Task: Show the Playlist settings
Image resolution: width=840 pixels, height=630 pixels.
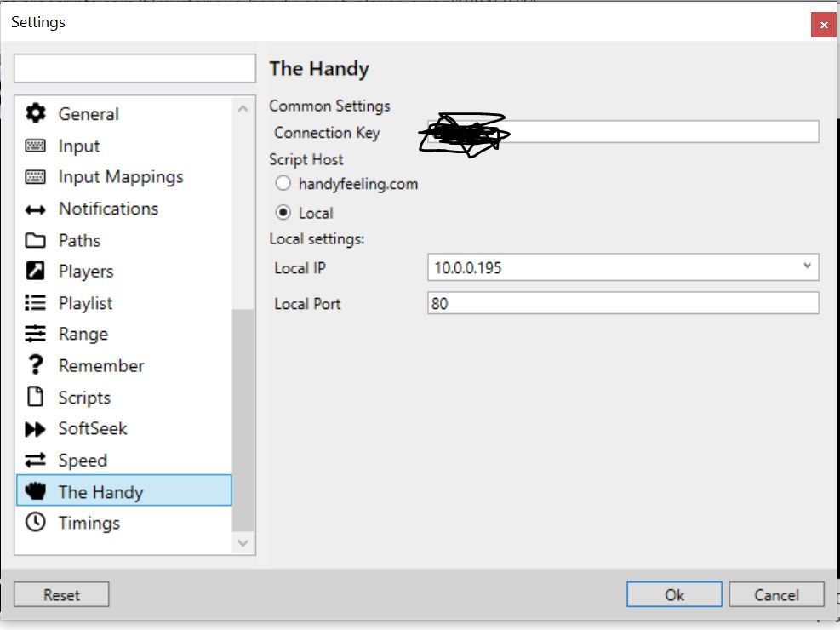Action: 124,303
